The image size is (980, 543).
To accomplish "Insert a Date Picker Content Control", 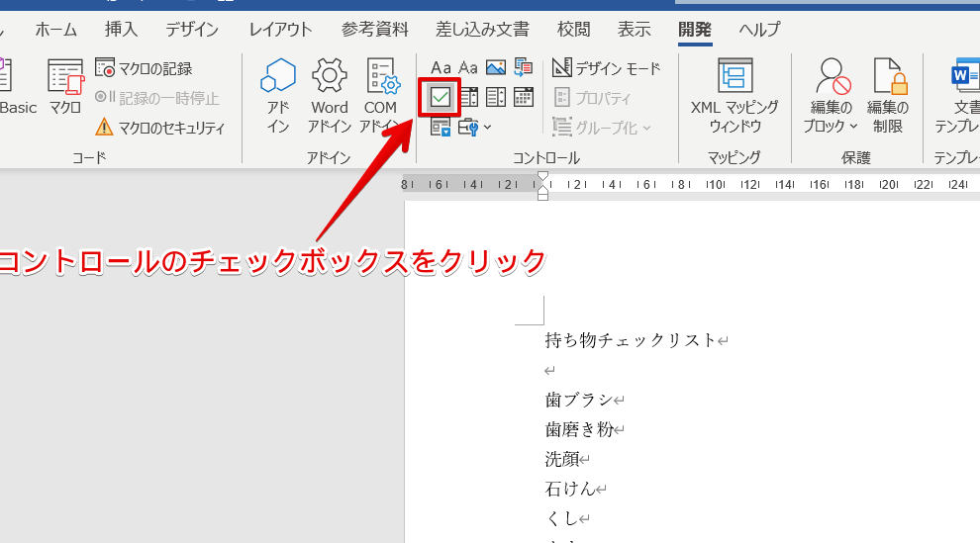I will click(523, 97).
